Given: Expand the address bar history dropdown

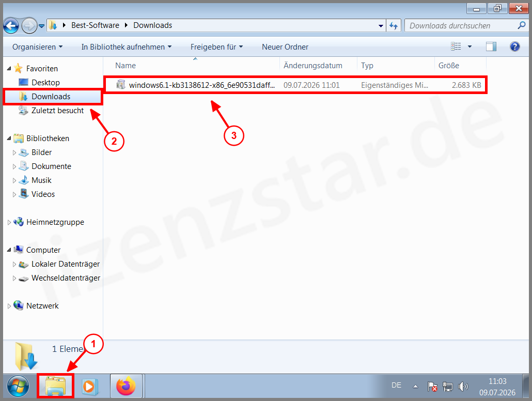Looking at the screenshot, I should click(381, 26).
